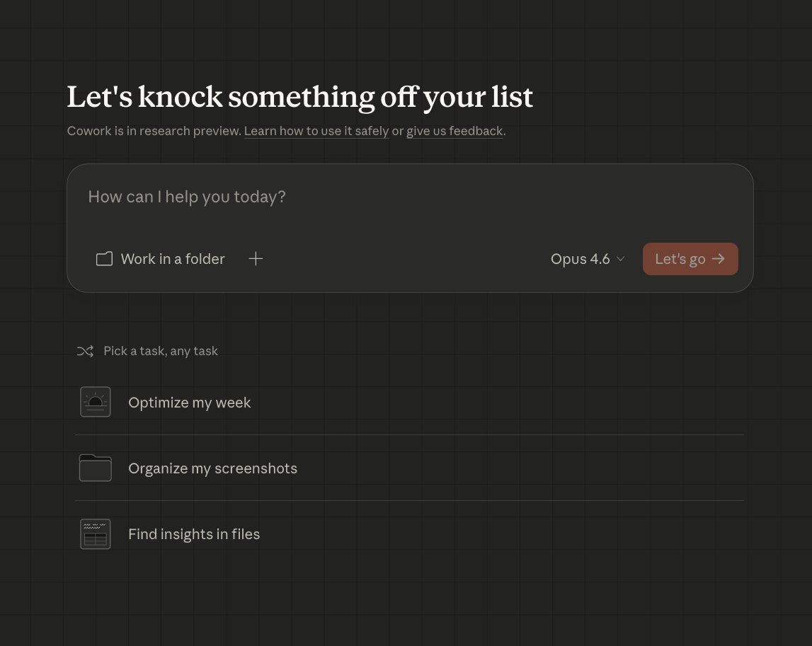Pick the Optimize my week task
812x646 pixels.
point(190,403)
